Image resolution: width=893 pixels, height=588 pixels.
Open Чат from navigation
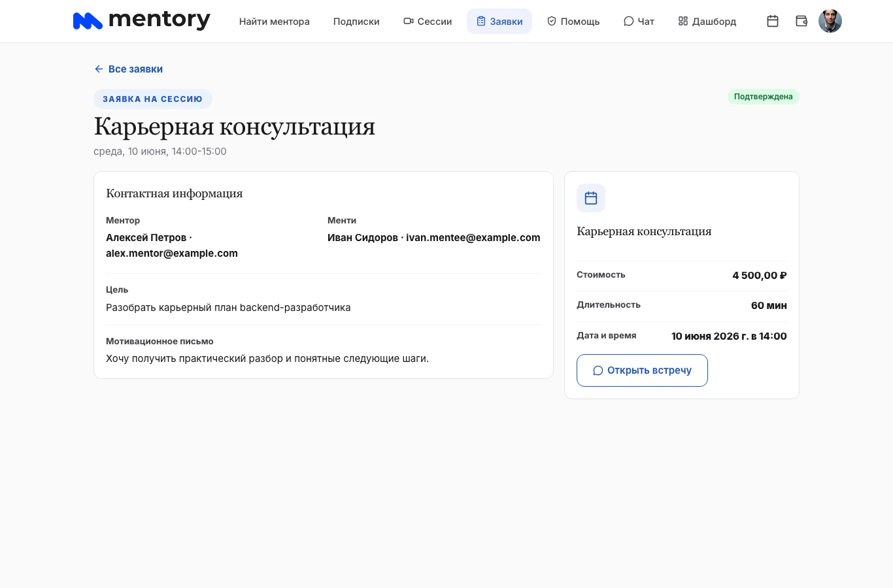pyautogui.click(x=639, y=22)
